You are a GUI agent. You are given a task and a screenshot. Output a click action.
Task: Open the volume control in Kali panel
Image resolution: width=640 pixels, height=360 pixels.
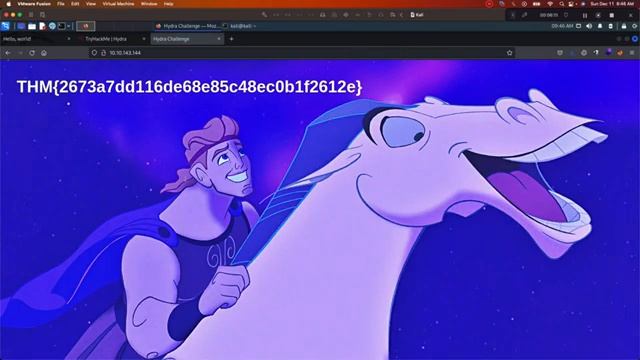coord(589,26)
